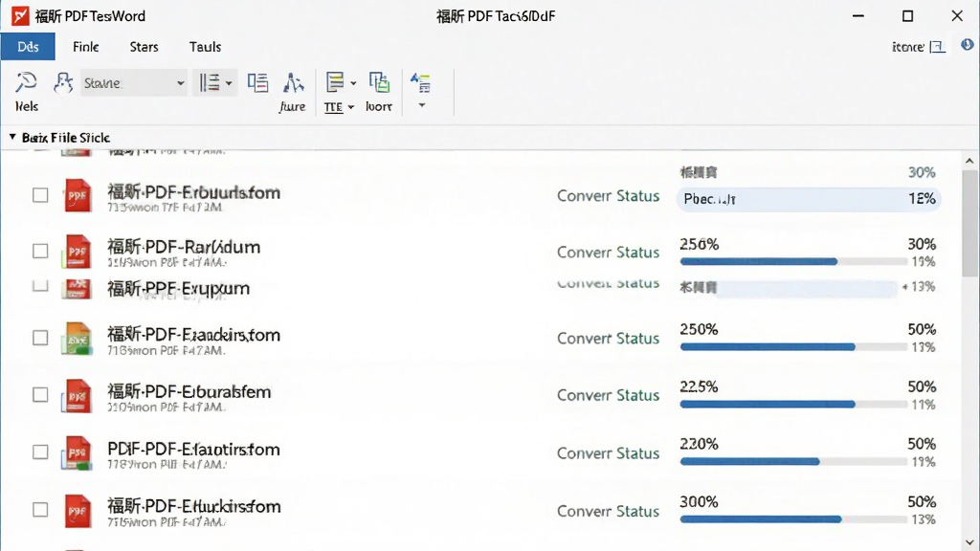Click Converr Status for PDF-Eaadeirs,fom
This screenshot has width=980, height=551.
tap(608, 339)
